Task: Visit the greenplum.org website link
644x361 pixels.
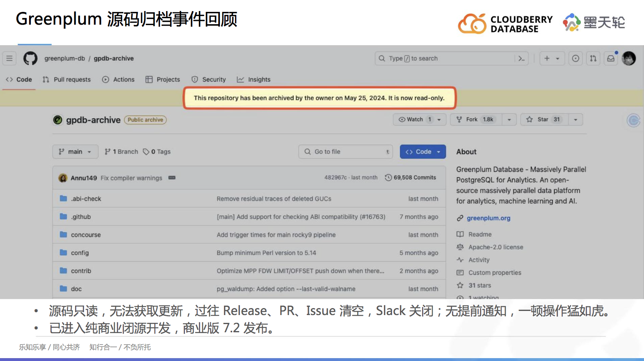Action: coord(489,218)
